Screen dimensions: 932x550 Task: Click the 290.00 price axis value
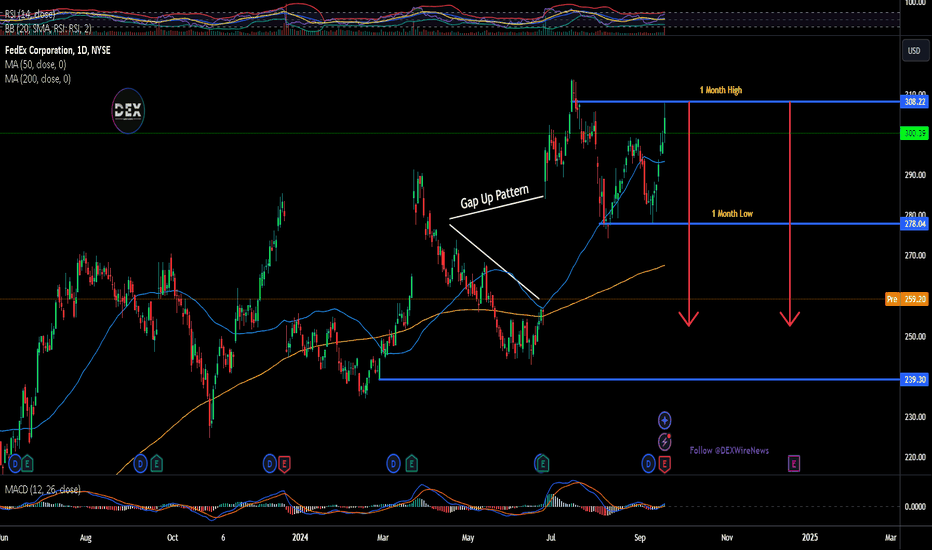coord(915,175)
